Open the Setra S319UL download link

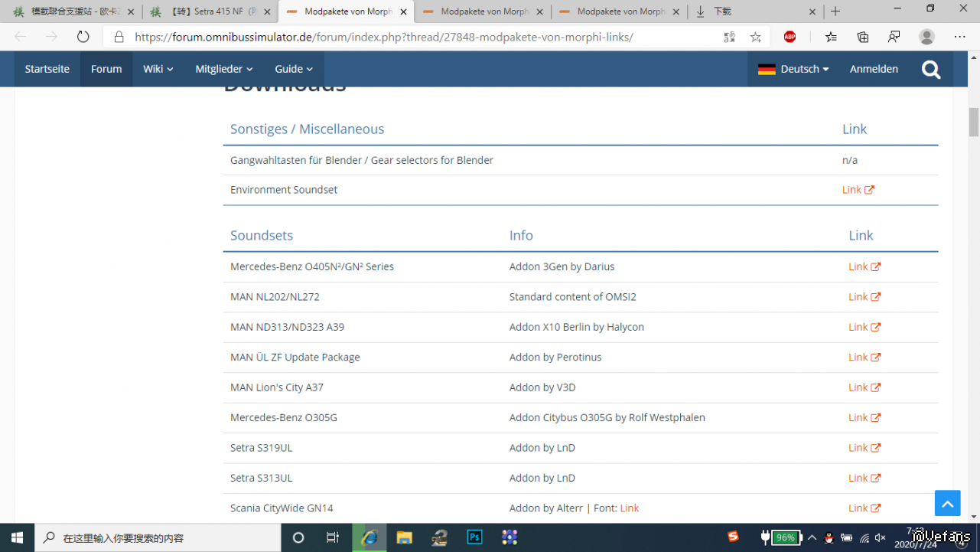pyautogui.click(x=864, y=448)
